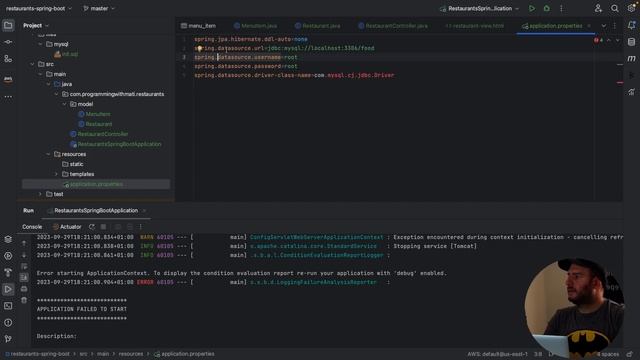This screenshot has height=360, width=640.
Task: Click resources in the breadcrumb bar
Action: [x=131, y=354]
